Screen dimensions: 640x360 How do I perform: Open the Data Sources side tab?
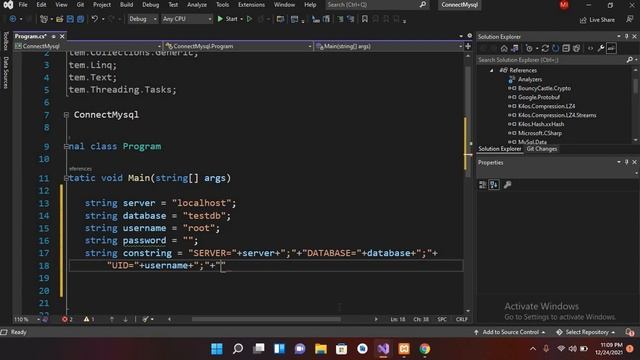pos(6,73)
